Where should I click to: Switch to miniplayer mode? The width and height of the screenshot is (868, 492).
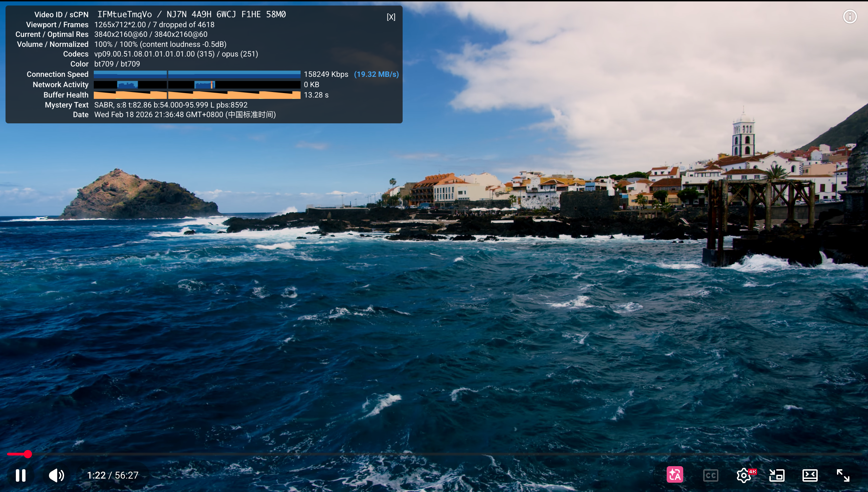777,475
